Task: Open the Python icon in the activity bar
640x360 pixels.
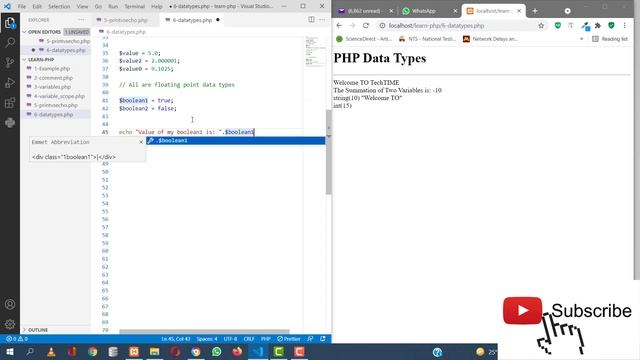Action: pyautogui.click(x=10, y=122)
